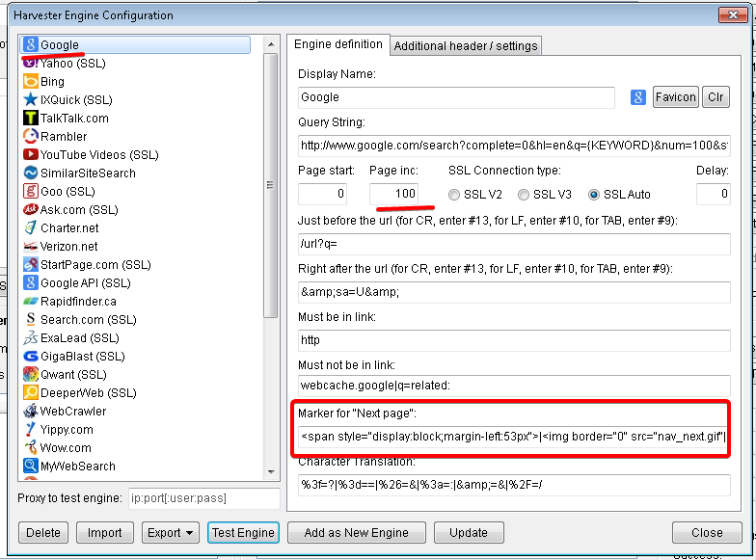Select the Rambler engine icon

(x=31, y=137)
